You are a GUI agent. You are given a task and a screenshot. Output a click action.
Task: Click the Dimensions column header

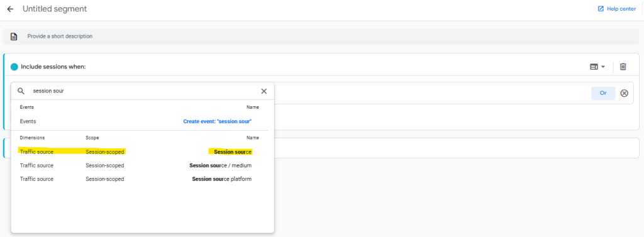33,138
